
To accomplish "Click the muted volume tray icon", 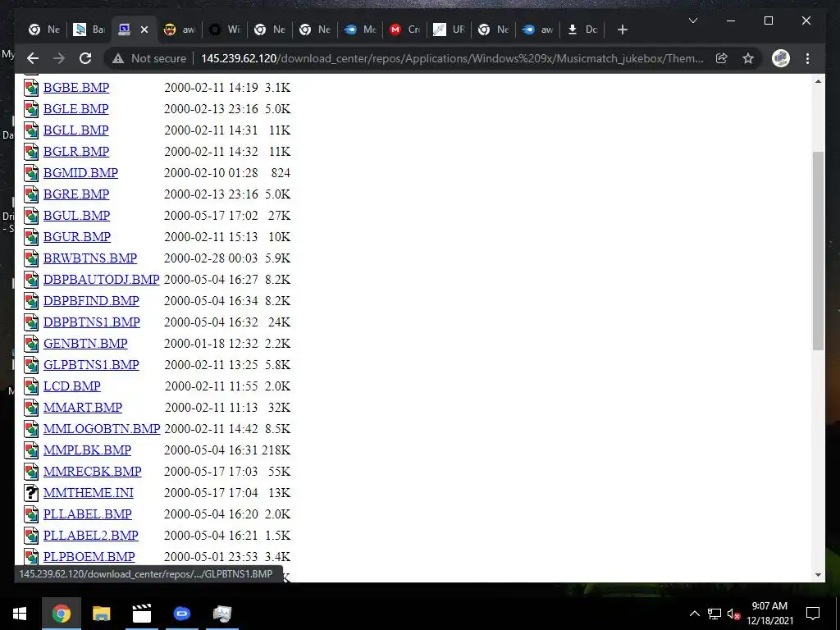I will (x=733, y=614).
